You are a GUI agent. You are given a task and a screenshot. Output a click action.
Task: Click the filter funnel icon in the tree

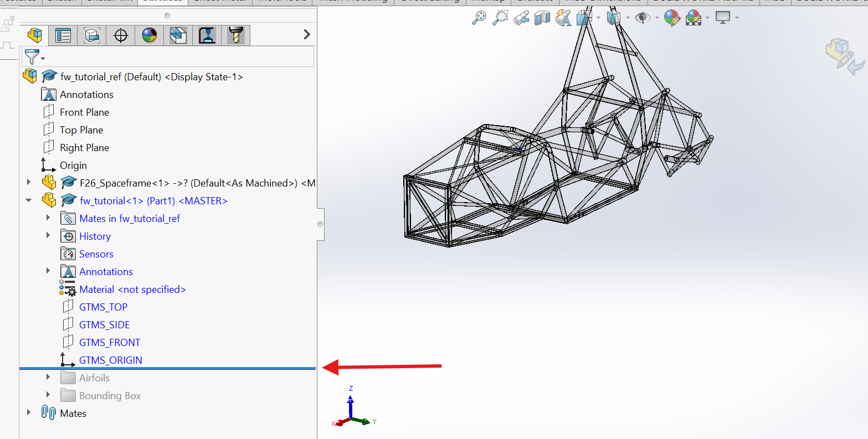[32, 56]
